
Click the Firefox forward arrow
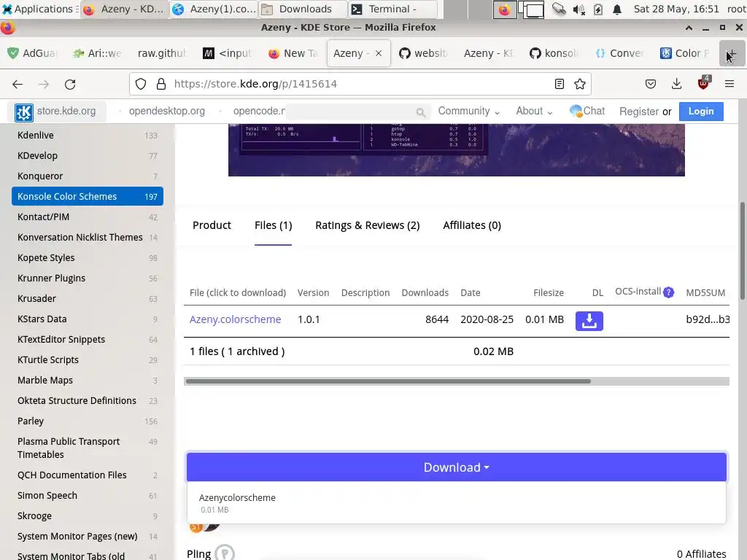click(44, 85)
